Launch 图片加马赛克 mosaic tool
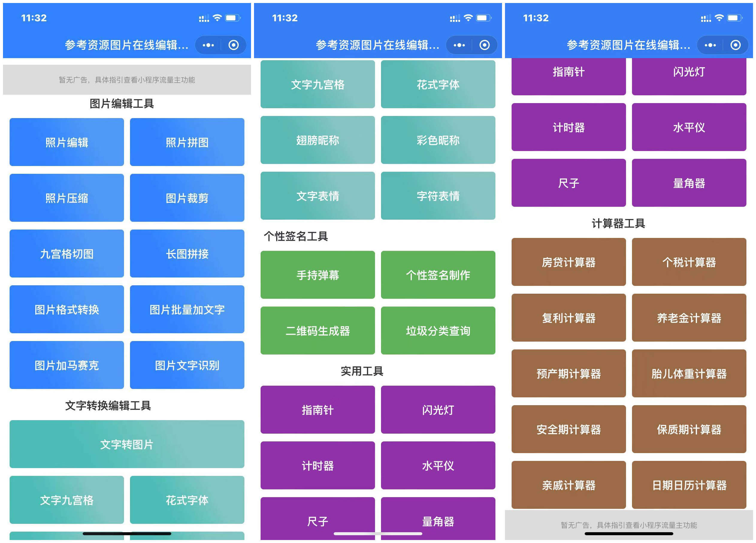The width and height of the screenshot is (756, 543). (67, 365)
